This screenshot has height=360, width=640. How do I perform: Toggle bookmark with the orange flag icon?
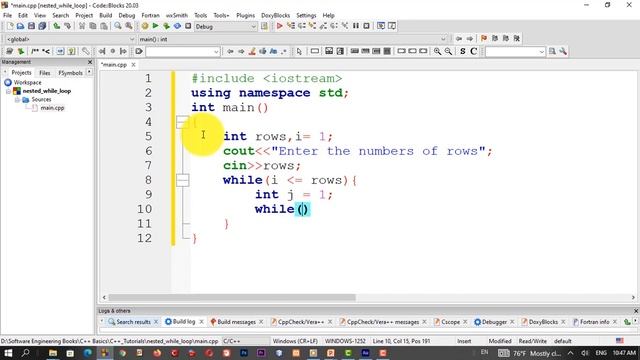pos(484,38)
